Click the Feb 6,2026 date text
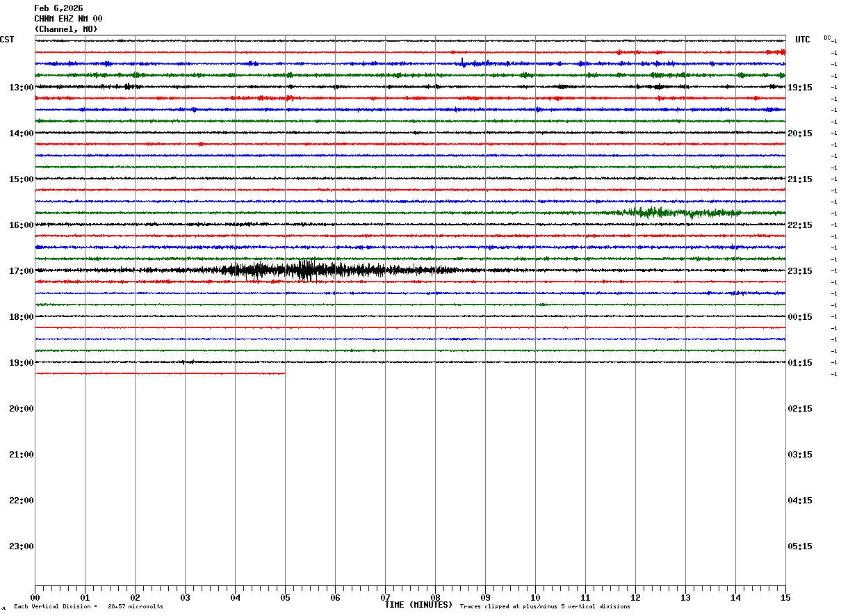Image resolution: width=841 pixels, height=616 pixels. tap(58, 8)
